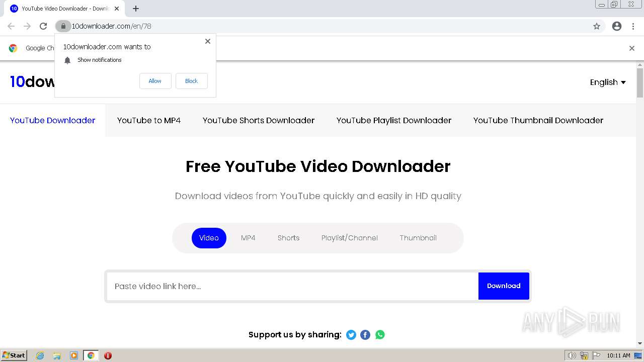
Task: Open YouTube Thumbnail Downloader nav tab
Action: 538,120
